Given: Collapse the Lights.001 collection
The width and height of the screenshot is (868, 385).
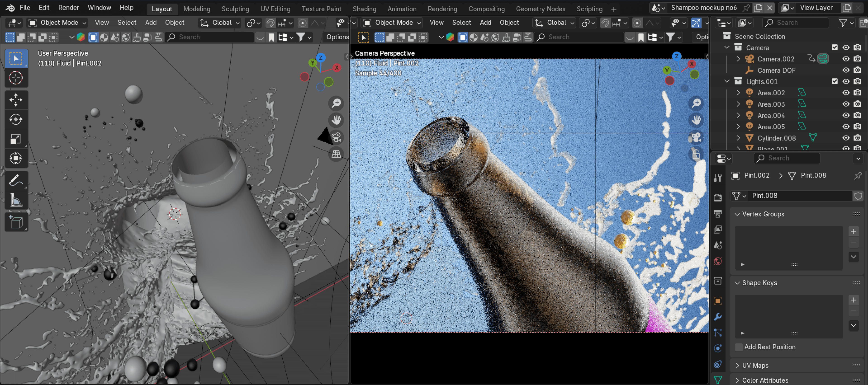Looking at the screenshot, I should coord(727,81).
